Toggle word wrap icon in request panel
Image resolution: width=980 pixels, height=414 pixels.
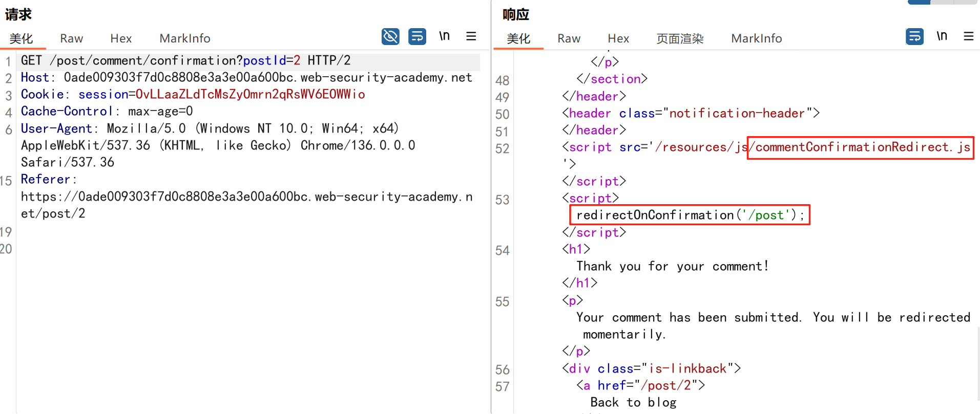click(x=417, y=36)
